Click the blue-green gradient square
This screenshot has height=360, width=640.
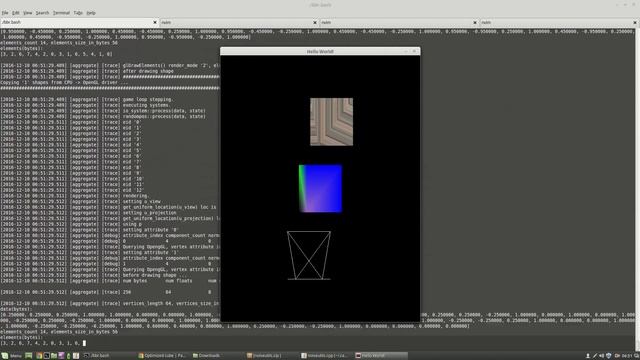pyautogui.click(x=320, y=189)
